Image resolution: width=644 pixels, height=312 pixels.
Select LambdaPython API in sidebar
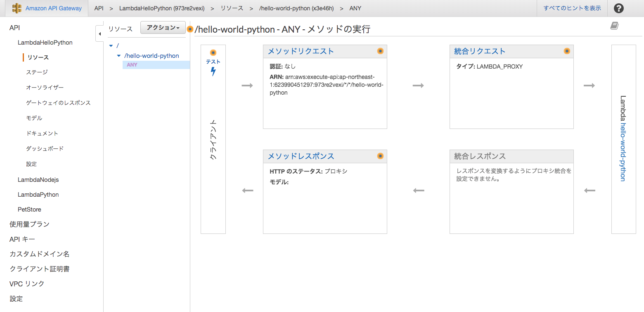point(38,195)
